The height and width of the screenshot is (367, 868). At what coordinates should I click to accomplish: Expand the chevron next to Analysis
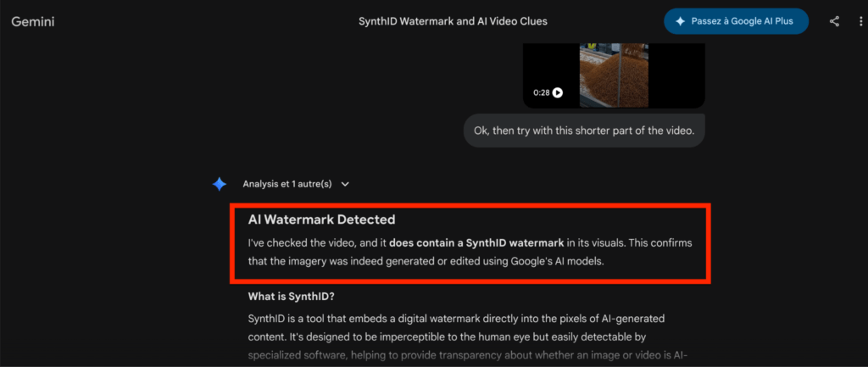pyautogui.click(x=345, y=184)
